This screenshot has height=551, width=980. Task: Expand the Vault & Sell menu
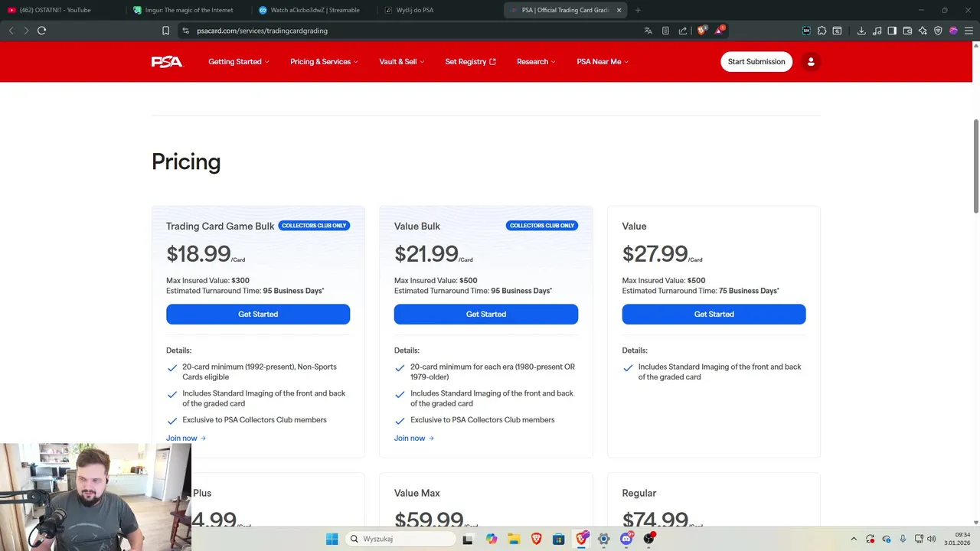(x=402, y=62)
